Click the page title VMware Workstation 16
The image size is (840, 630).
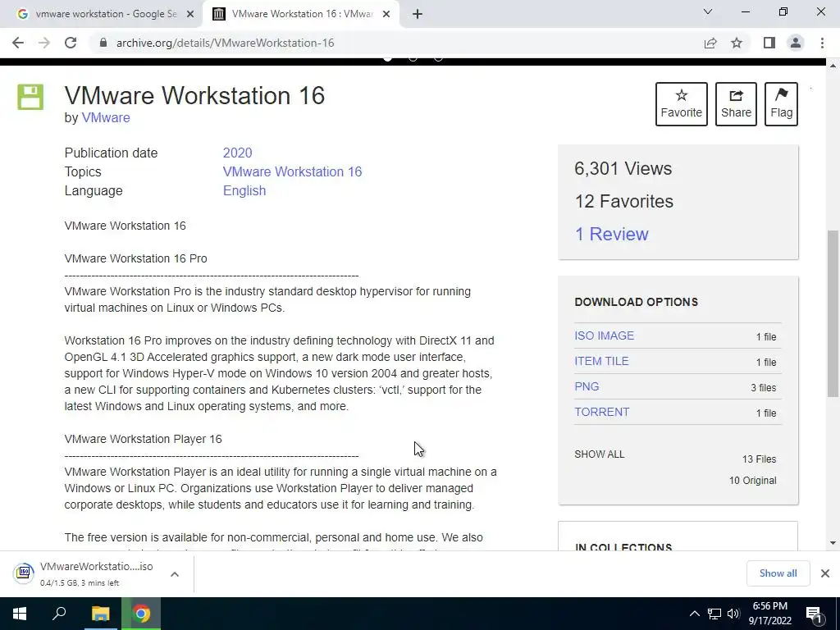click(194, 95)
